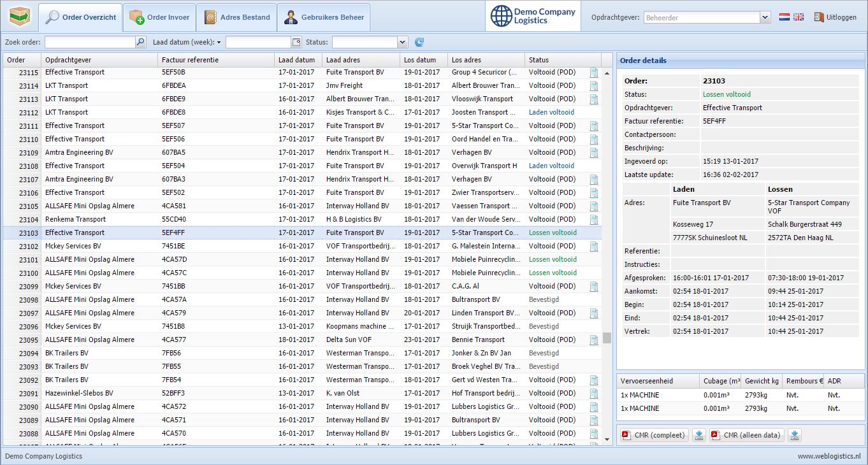Open POD document icon for order 23115
This screenshot has height=465, width=868.
(594, 73)
